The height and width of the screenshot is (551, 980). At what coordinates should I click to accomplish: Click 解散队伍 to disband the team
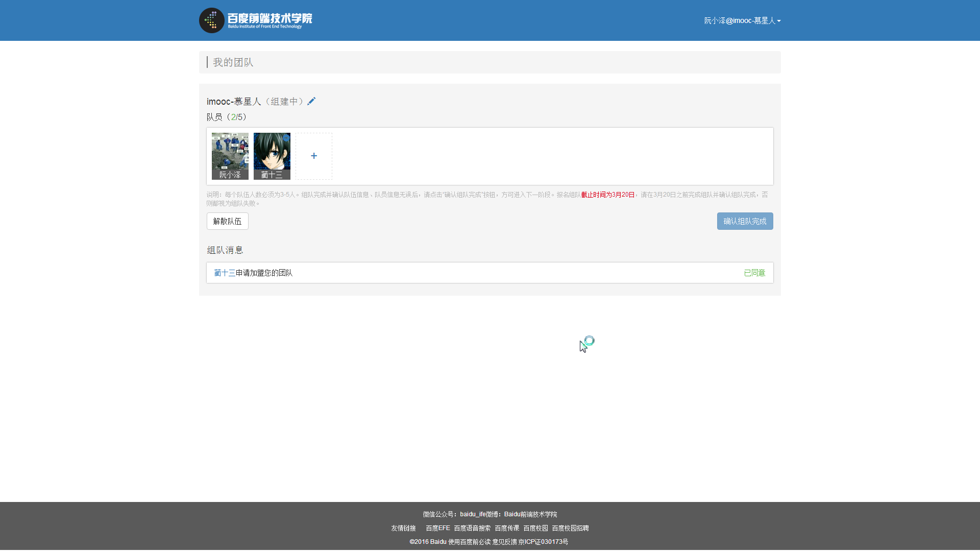coord(227,221)
